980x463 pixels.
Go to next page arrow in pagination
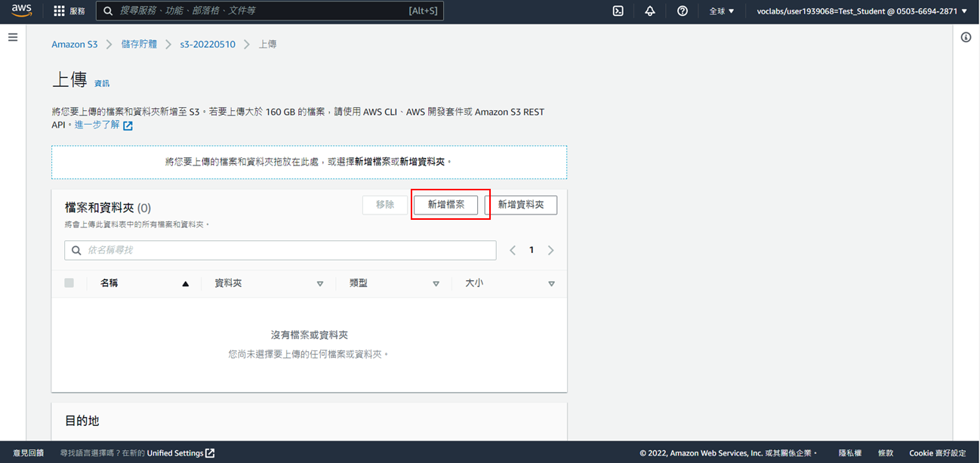pos(550,250)
